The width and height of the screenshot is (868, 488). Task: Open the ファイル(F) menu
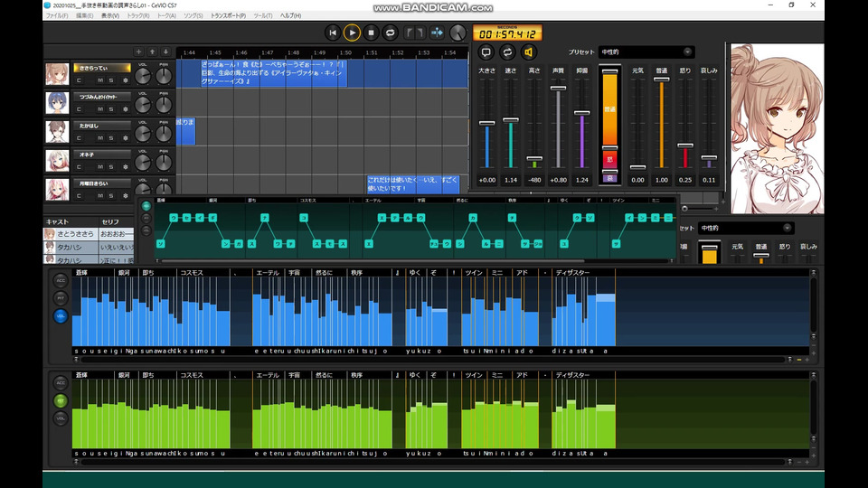56,16
